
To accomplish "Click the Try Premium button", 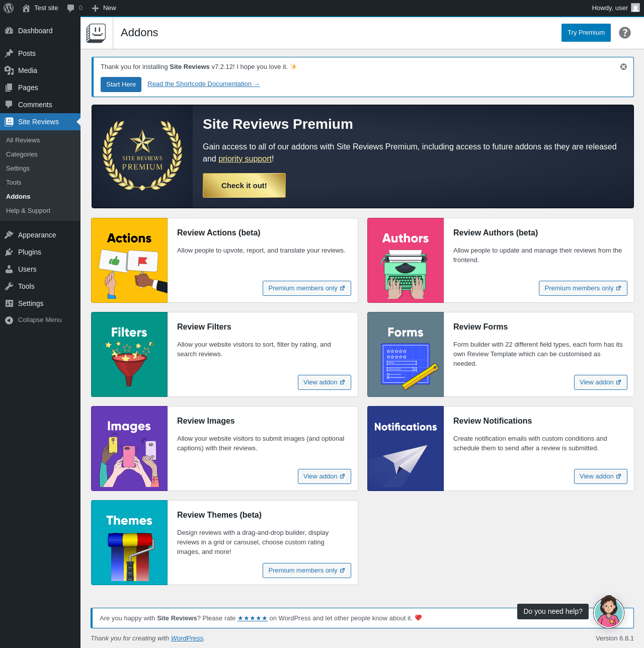I will pyautogui.click(x=586, y=33).
